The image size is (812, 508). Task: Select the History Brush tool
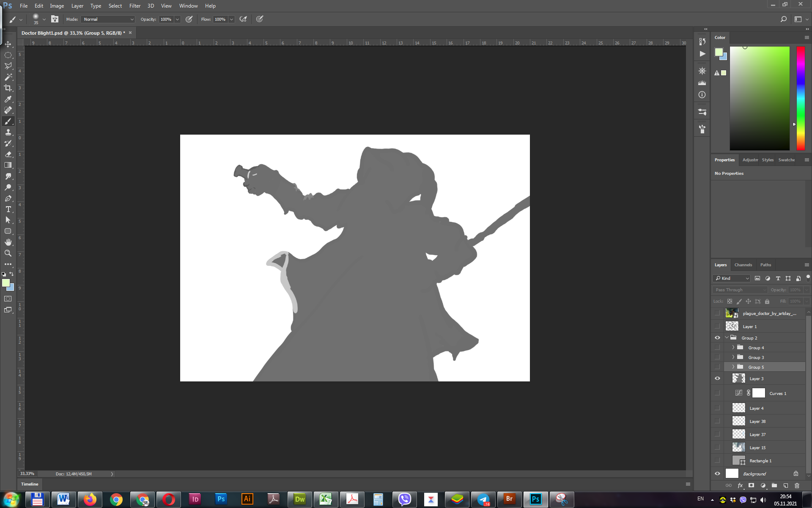click(8, 143)
